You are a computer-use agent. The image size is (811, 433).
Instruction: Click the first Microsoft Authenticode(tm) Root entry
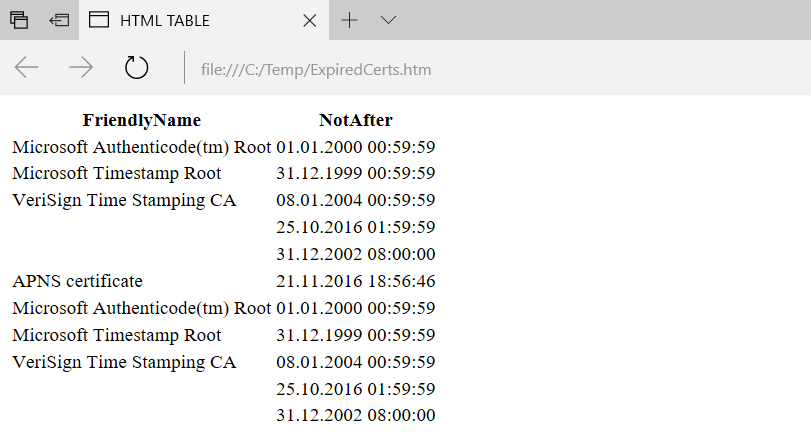click(x=142, y=147)
